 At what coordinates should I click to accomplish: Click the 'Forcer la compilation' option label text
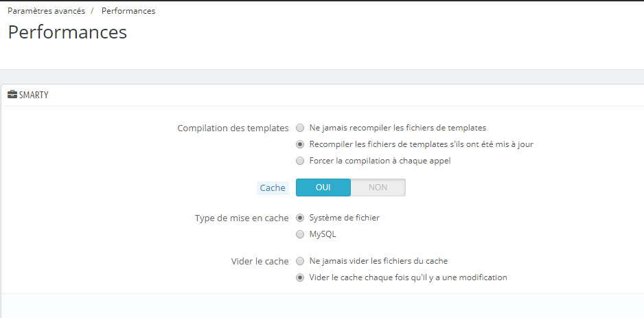pos(380,161)
